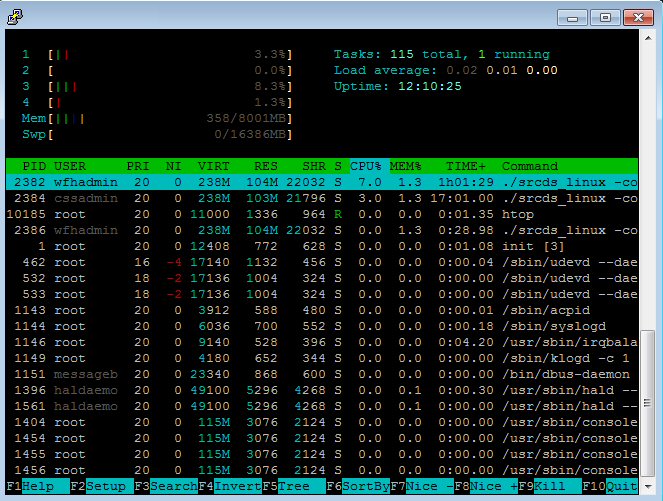Select hald process row PID 1561
The width and height of the screenshot is (663, 501).
point(322,407)
